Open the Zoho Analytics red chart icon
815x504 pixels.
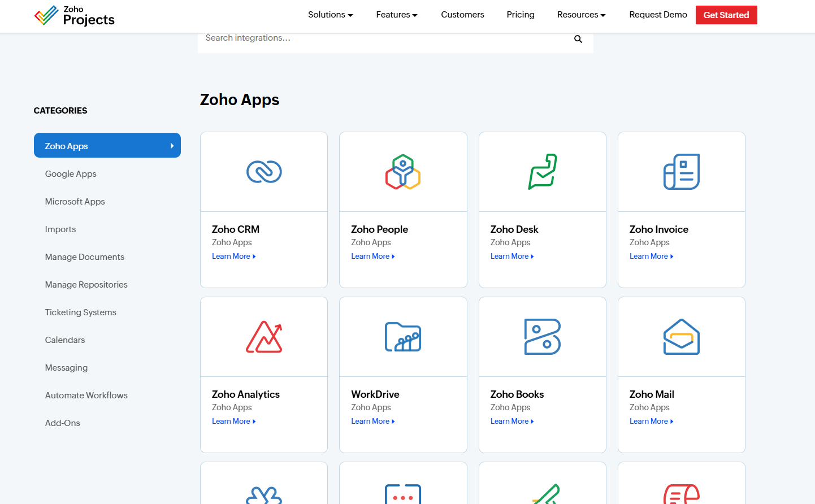click(x=264, y=337)
